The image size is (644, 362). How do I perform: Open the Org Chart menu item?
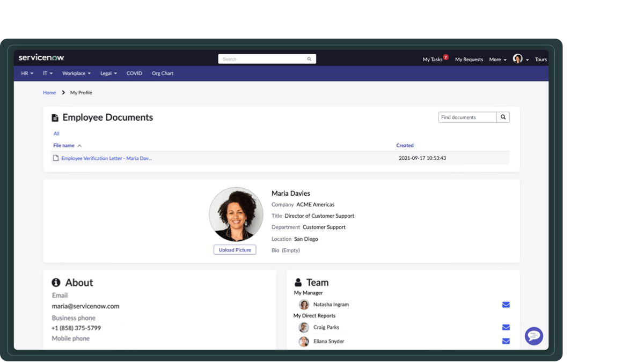click(x=162, y=73)
